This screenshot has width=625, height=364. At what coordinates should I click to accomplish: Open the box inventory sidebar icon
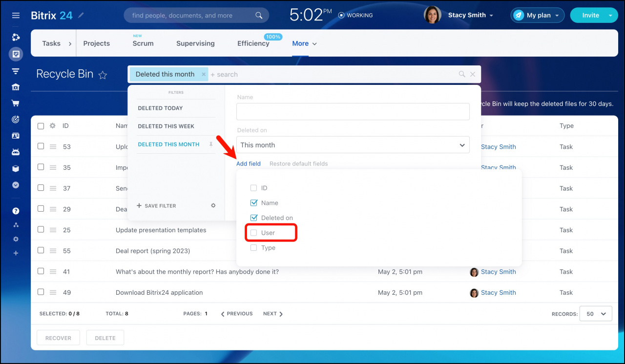point(16,169)
